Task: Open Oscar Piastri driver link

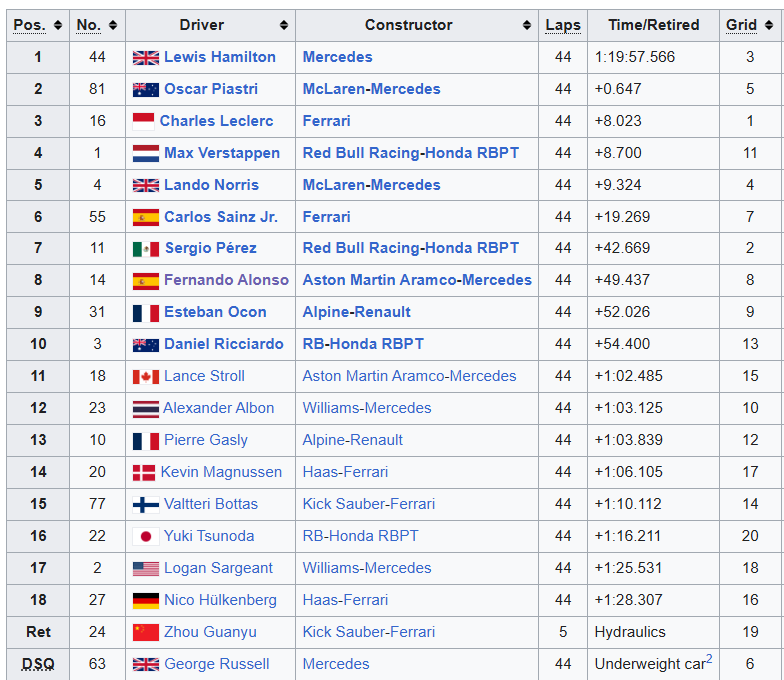Action: [x=210, y=89]
